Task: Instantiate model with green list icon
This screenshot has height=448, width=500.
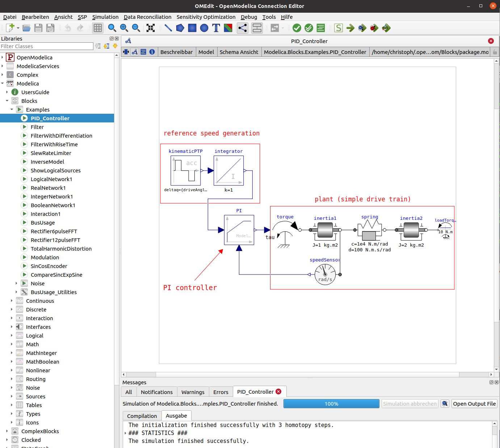Action: click(321, 28)
